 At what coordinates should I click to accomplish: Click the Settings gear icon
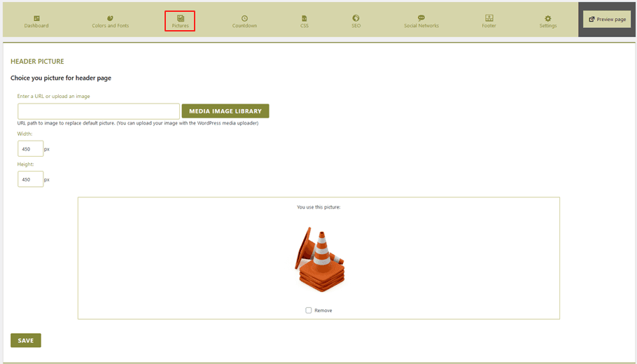(548, 18)
